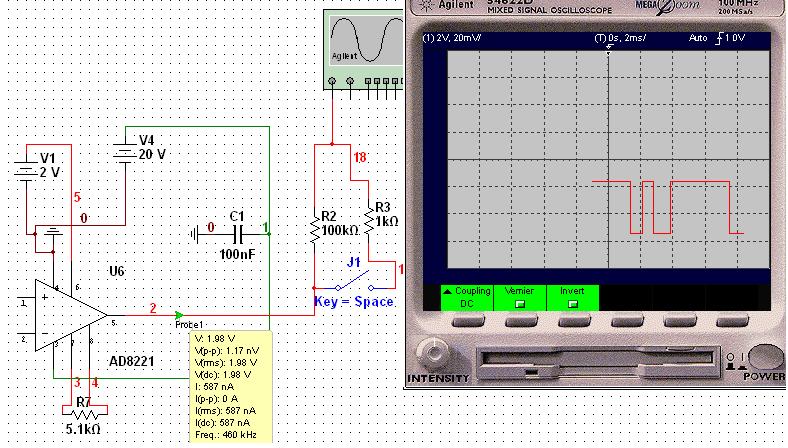Select the U6 op-amp triangle
This screenshot has height=448, width=788.
point(71,315)
